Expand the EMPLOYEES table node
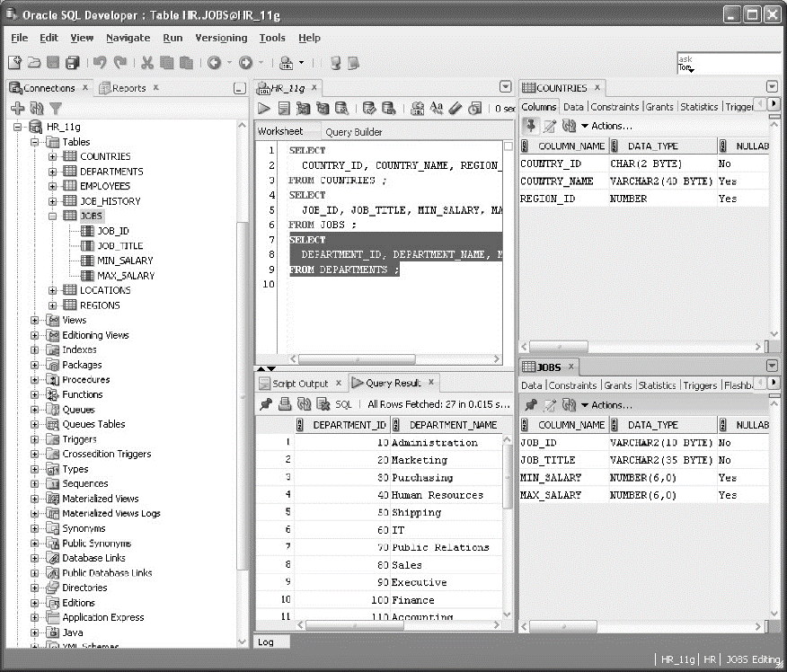 [53, 186]
